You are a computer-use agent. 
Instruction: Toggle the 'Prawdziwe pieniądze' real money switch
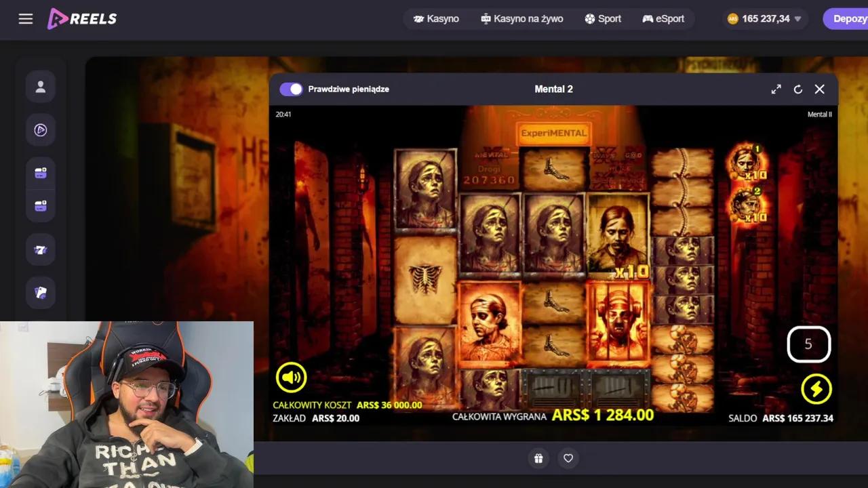[x=291, y=89]
